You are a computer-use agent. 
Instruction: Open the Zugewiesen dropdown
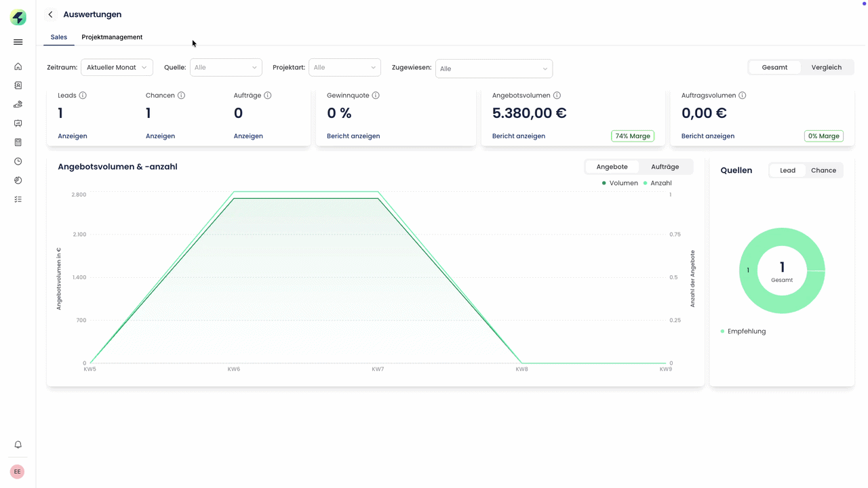(x=494, y=68)
